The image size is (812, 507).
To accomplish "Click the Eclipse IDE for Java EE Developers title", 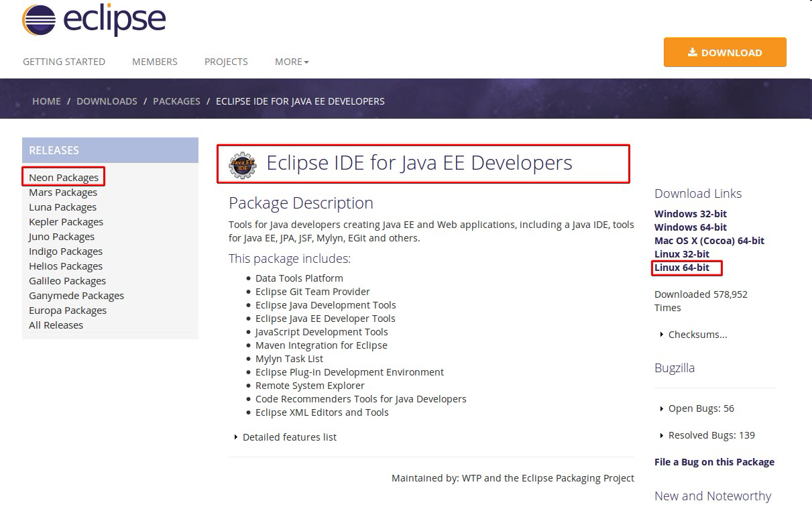I will pos(419,163).
